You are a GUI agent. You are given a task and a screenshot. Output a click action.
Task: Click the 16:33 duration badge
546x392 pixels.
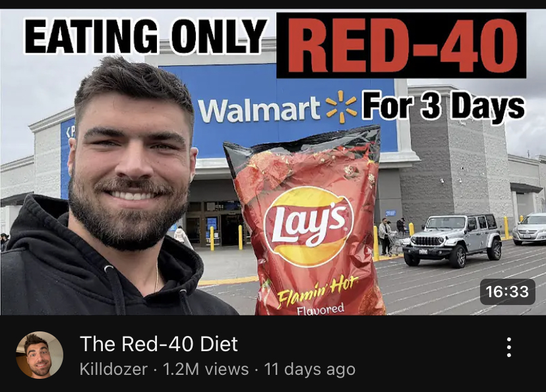(507, 292)
